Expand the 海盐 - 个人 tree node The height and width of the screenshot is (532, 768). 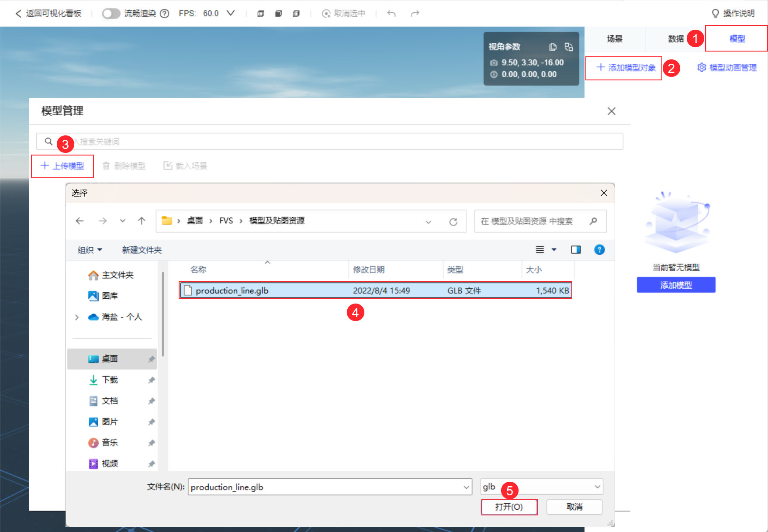pos(77,317)
